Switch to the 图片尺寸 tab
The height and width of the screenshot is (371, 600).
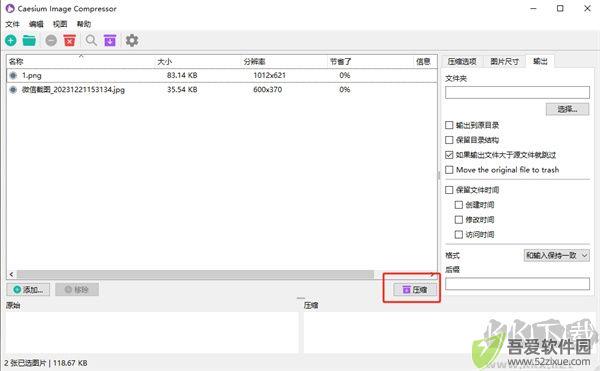[x=504, y=61]
